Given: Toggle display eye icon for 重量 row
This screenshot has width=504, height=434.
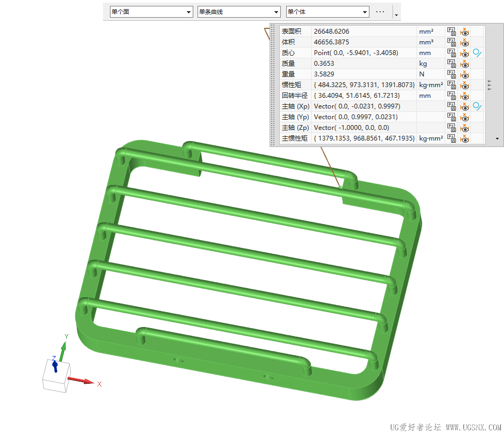Looking at the screenshot, I should 464,74.
